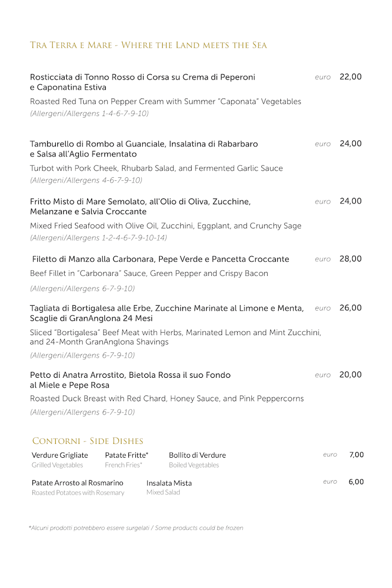Click the Tamburello di Rombo al Guanciale title
The width and height of the screenshot is (392, 588).
tap(144, 149)
